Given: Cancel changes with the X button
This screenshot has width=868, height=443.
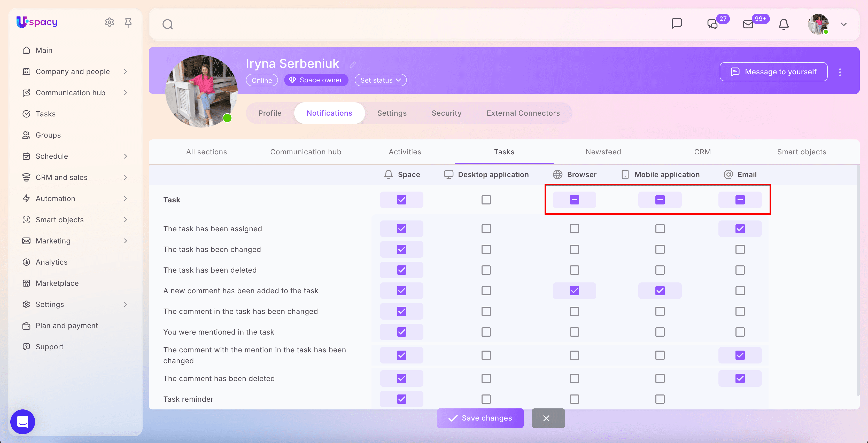Looking at the screenshot, I should click(x=548, y=418).
